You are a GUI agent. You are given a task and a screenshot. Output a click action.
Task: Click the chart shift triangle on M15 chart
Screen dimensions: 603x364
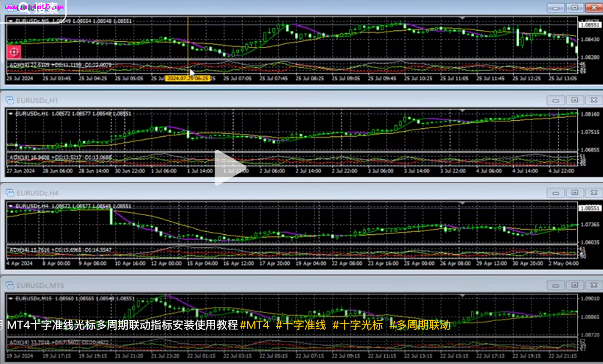[x=463, y=295]
